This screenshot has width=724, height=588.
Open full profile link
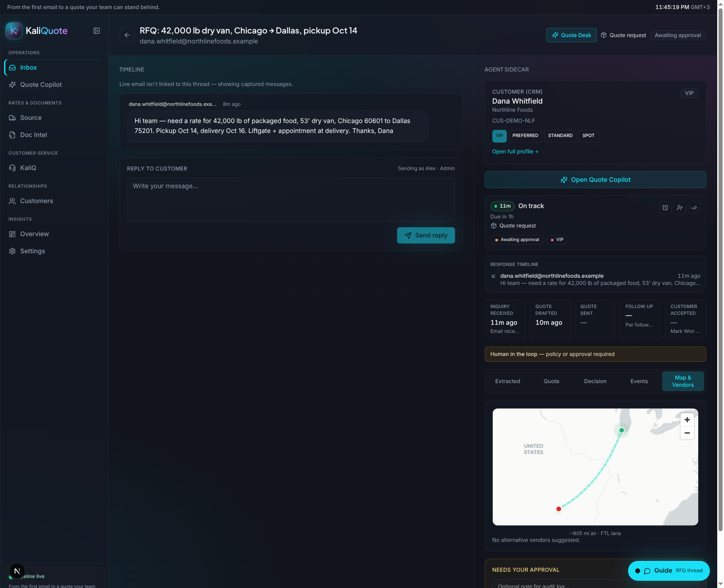click(515, 152)
